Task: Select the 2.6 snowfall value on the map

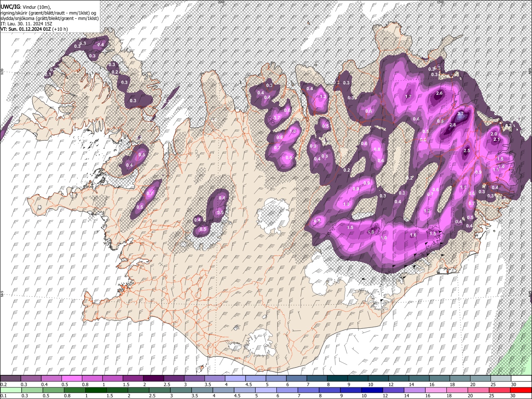Action: tap(439, 93)
